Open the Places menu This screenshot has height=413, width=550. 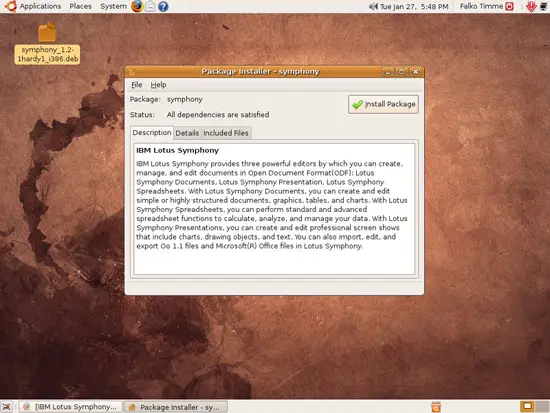pos(80,6)
